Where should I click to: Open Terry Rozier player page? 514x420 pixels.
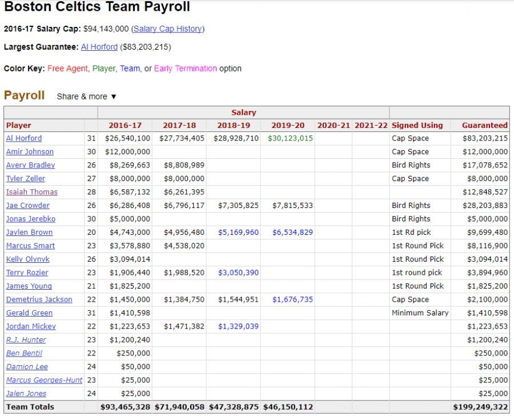click(x=27, y=273)
